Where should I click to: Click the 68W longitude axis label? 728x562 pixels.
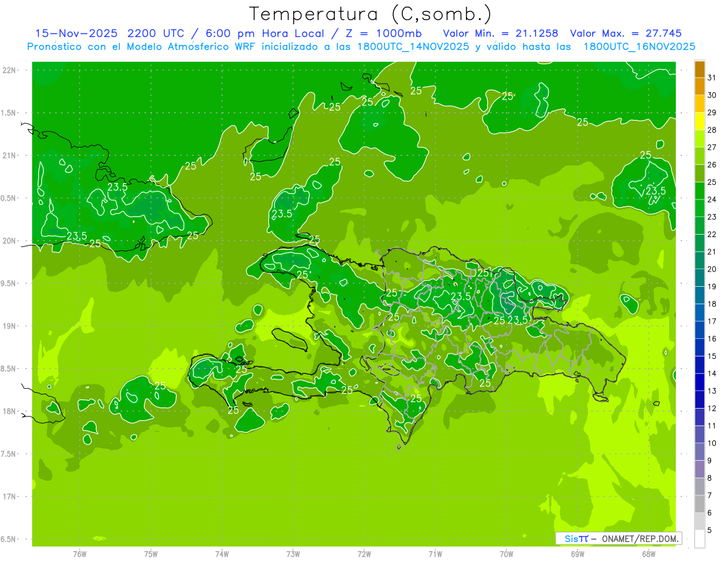(649, 554)
